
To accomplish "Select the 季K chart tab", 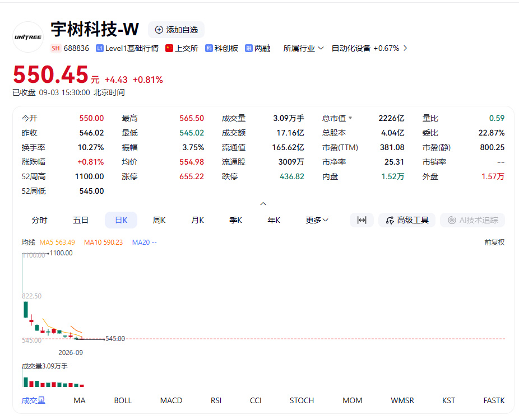I will coord(235,220).
